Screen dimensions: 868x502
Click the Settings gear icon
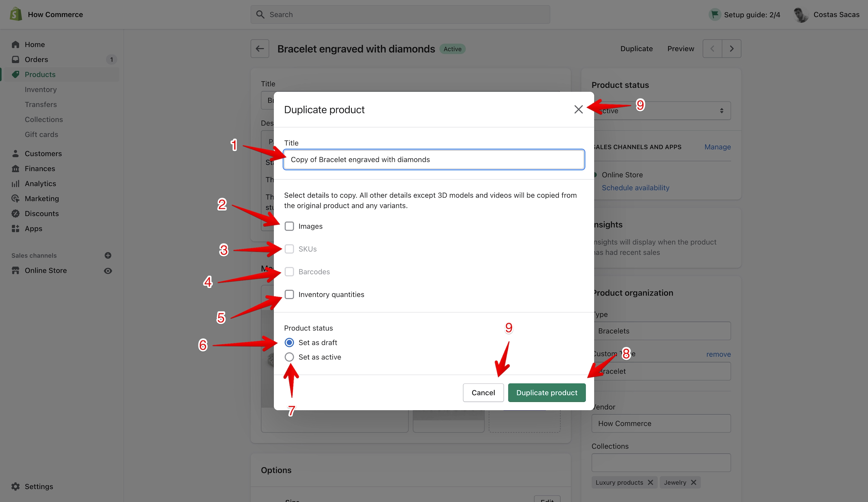click(15, 486)
